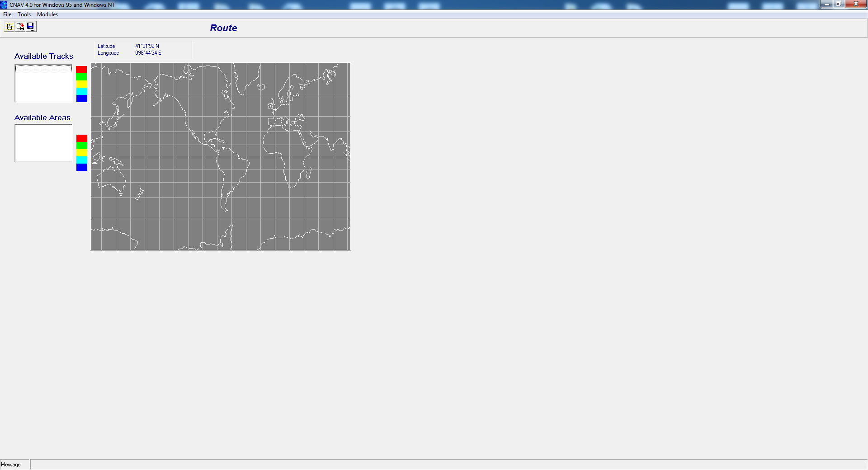Open the Modules menu
868x470 pixels.
pos(47,14)
